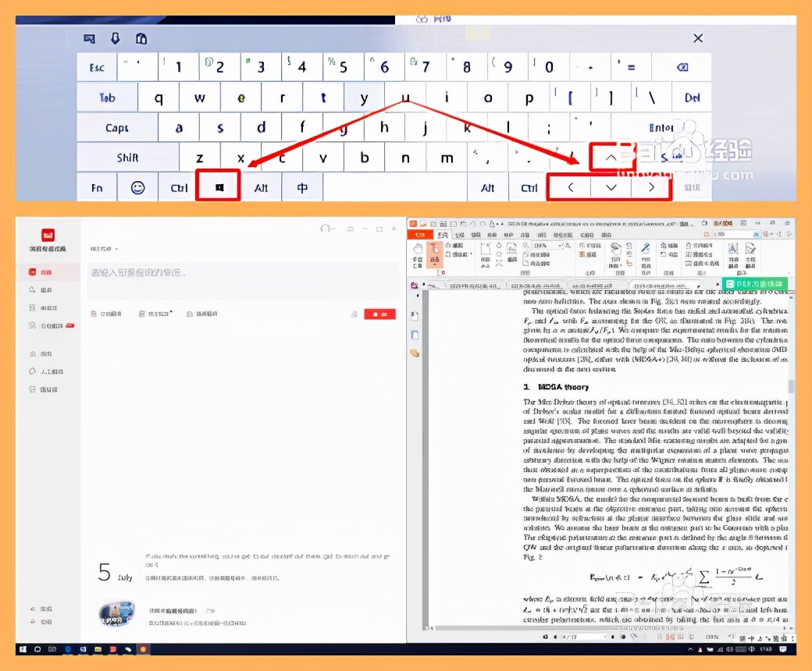
Task: Tap the letter u key
Action: pyautogui.click(x=405, y=98)
